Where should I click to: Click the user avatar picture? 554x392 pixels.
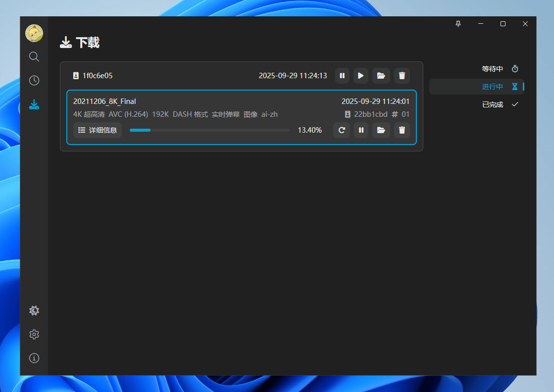(34, 33)
